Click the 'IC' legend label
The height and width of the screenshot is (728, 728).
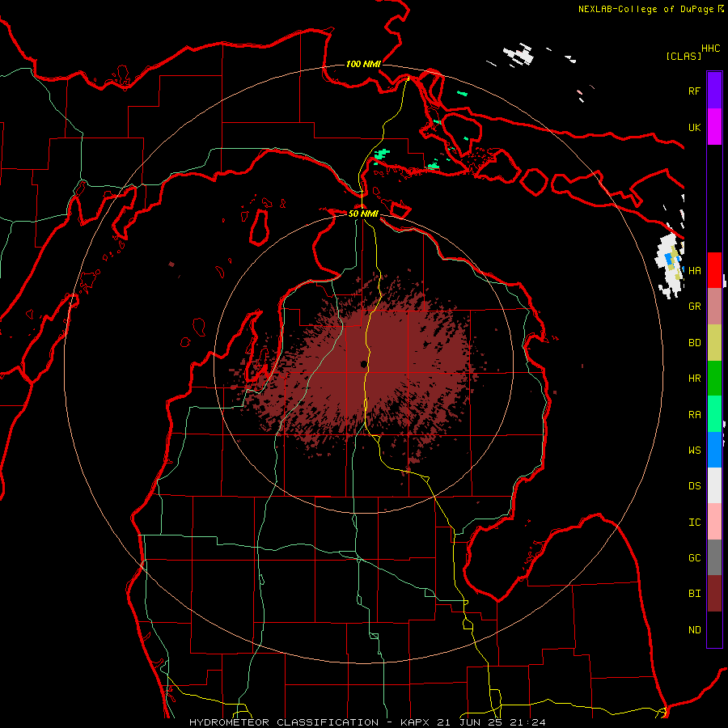694,523
